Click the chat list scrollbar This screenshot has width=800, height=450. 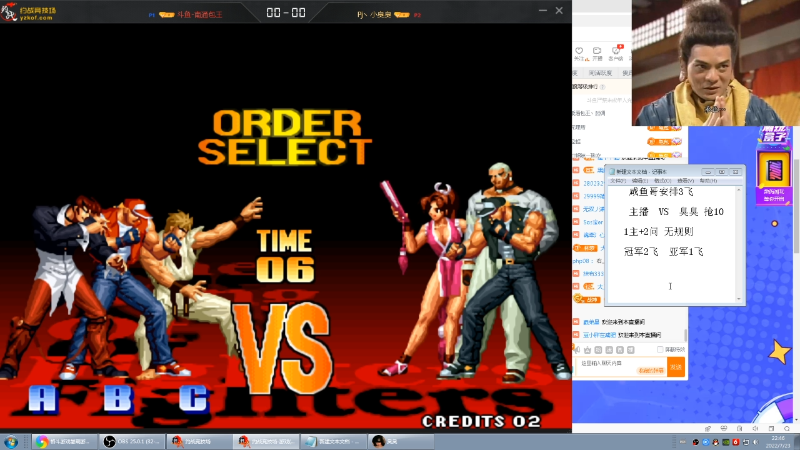685,335
